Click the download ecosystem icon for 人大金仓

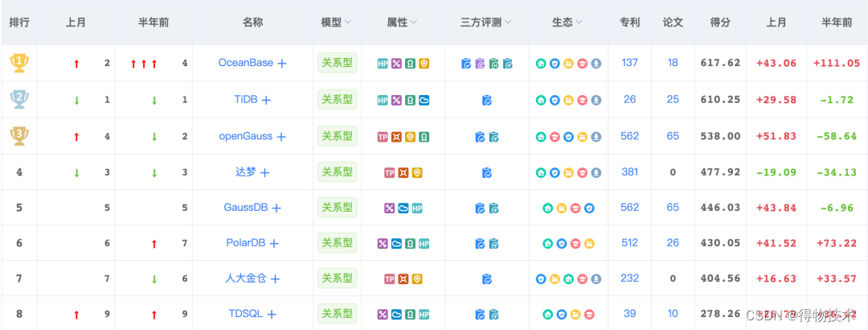pyautogui.click(x=596, y=278)
